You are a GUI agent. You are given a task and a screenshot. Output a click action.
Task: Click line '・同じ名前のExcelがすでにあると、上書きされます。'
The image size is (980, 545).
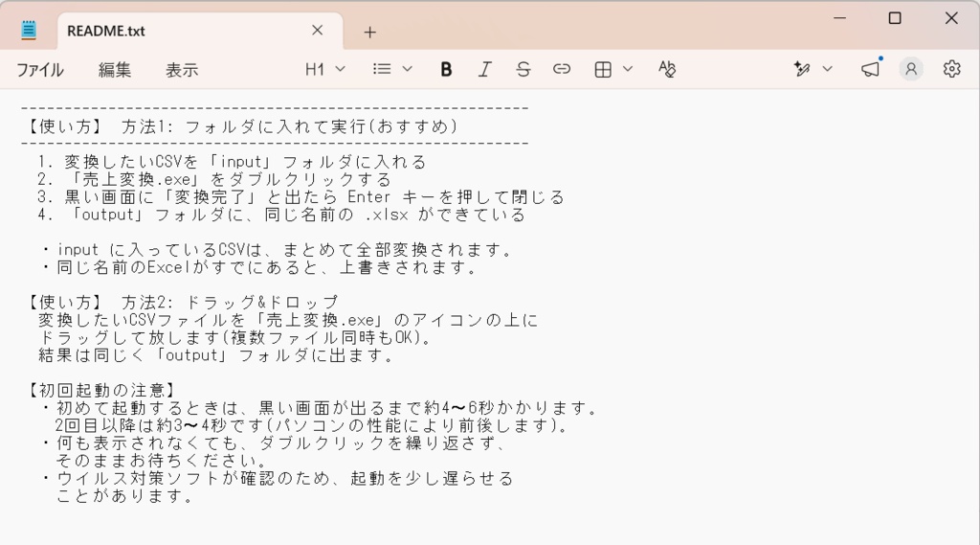pos(258,267)
